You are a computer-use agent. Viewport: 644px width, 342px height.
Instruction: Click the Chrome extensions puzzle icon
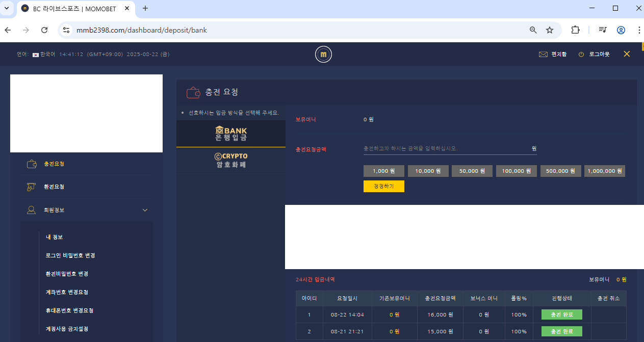pos(575,30)
